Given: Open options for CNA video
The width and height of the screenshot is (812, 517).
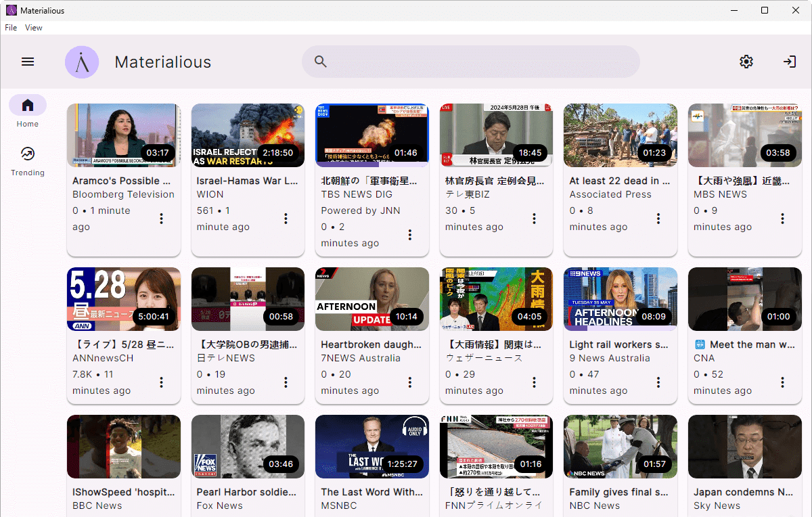Looking at the screenshot, I should click(x=782, y=382).
